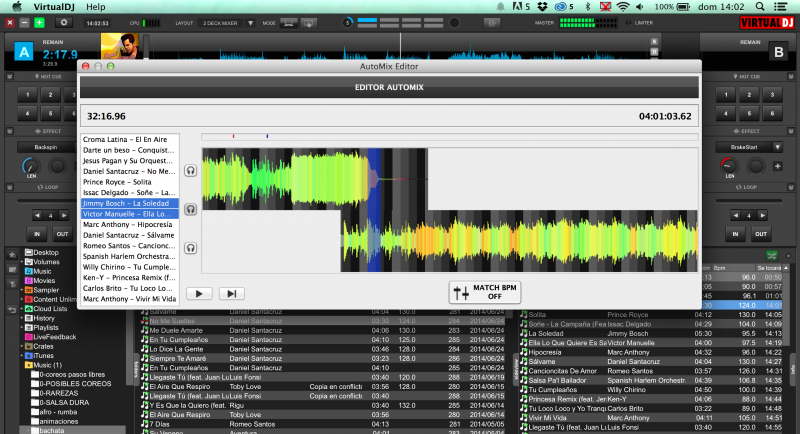This screenshot has height=434, width=800.
Task: Toggle the left deck loop IN button
Action: 37,234
